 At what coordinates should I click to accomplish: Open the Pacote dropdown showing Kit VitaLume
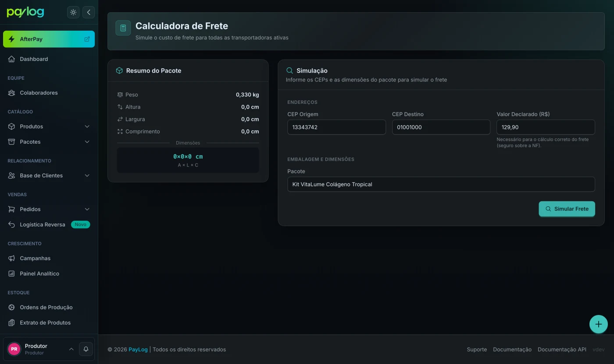441,184
